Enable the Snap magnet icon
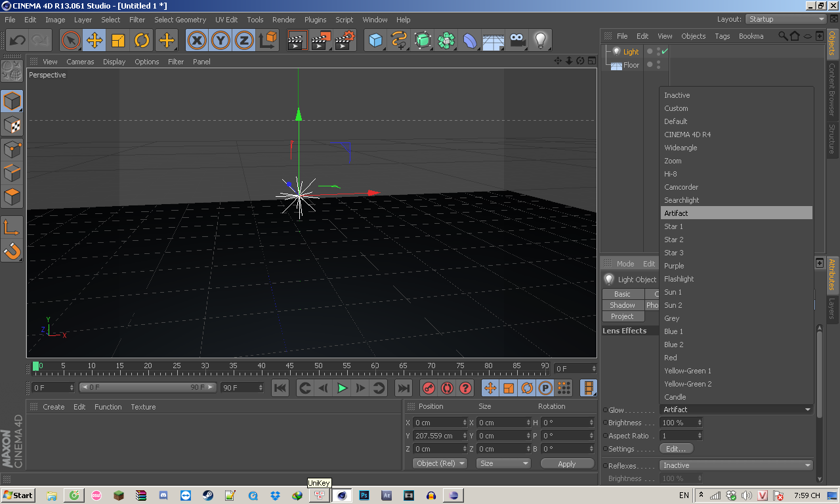 pos(12,250)
